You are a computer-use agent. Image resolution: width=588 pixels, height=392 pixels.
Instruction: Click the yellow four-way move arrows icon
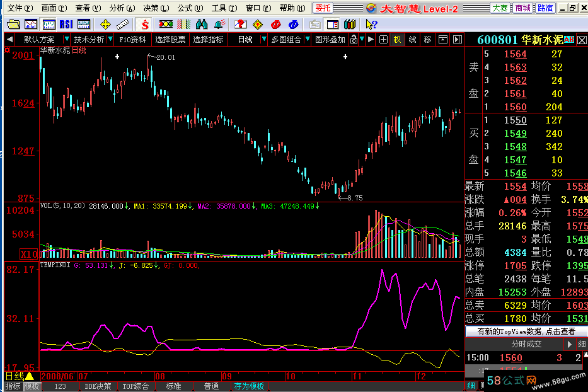point(106,25)
